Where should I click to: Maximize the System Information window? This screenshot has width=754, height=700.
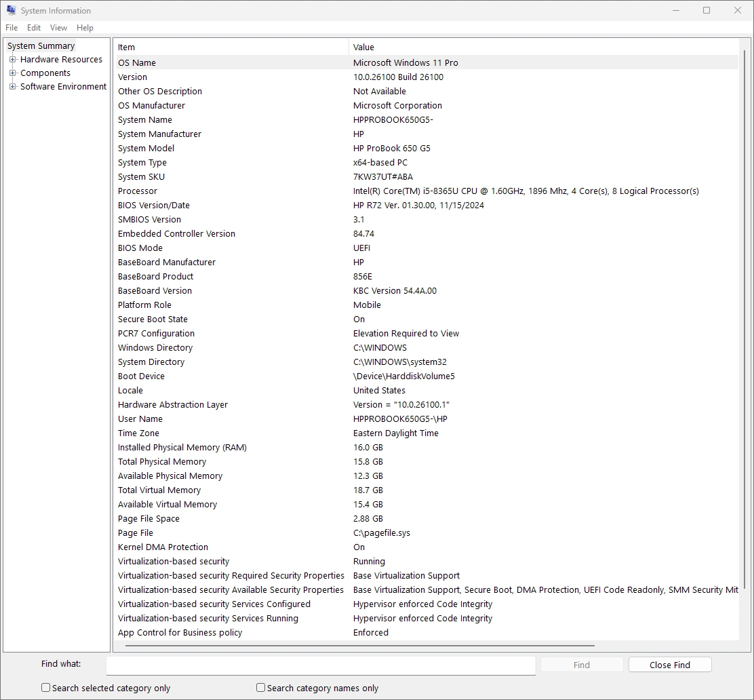coord(707,10)
